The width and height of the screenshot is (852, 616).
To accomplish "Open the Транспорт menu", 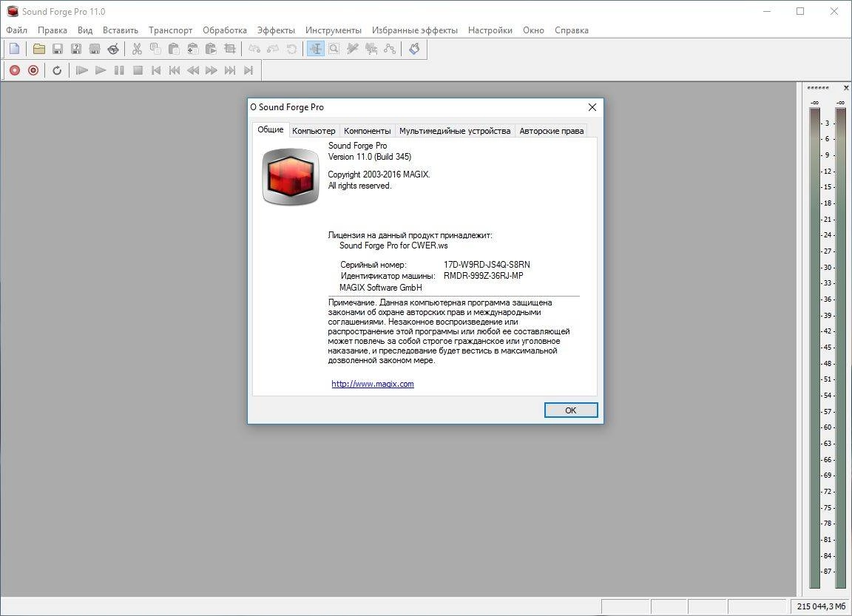I will (x=171, y=30).
